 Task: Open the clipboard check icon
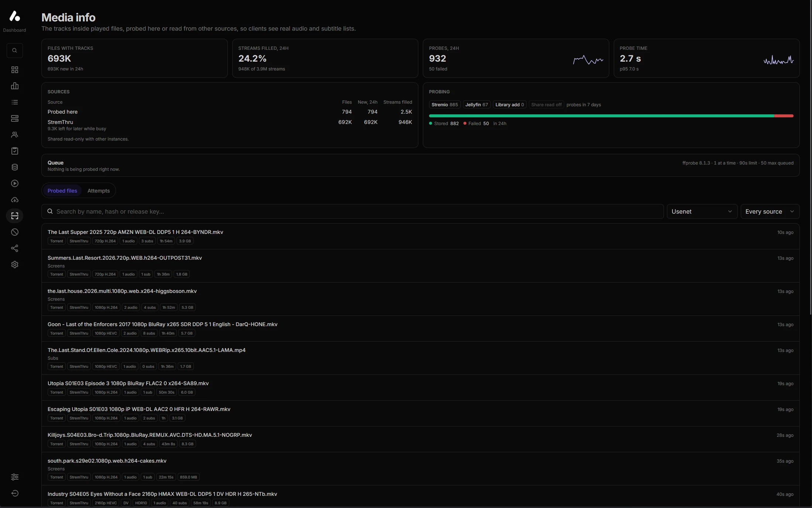click(15, 151)
